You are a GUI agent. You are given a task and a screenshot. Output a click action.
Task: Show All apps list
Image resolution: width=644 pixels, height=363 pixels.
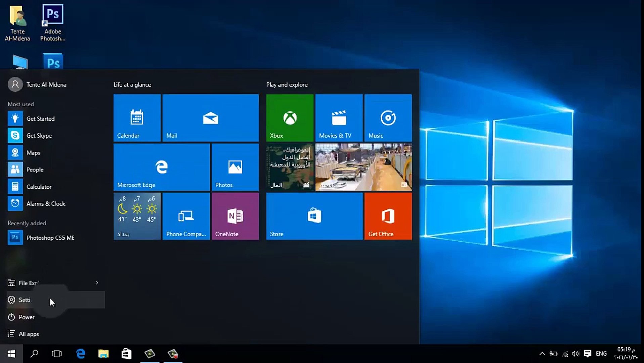[x=56, y=334]
